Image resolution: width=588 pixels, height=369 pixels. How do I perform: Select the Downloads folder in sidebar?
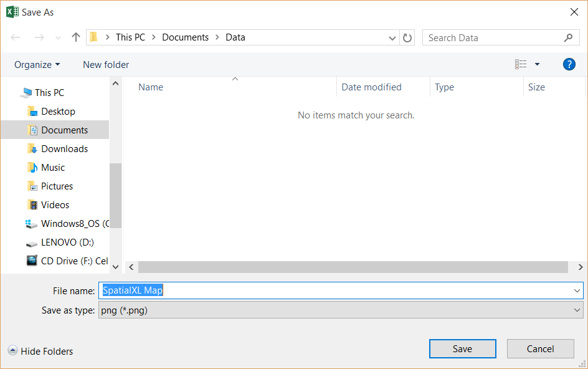(x=65, y=148)
